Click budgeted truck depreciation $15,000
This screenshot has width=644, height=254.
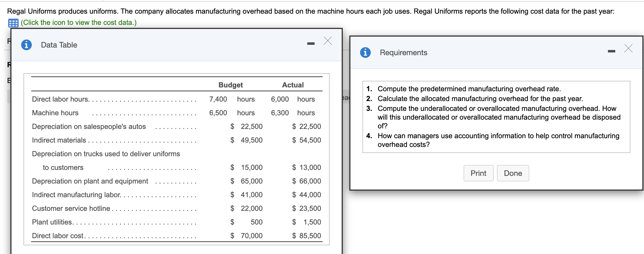click(x=246, y=167)
